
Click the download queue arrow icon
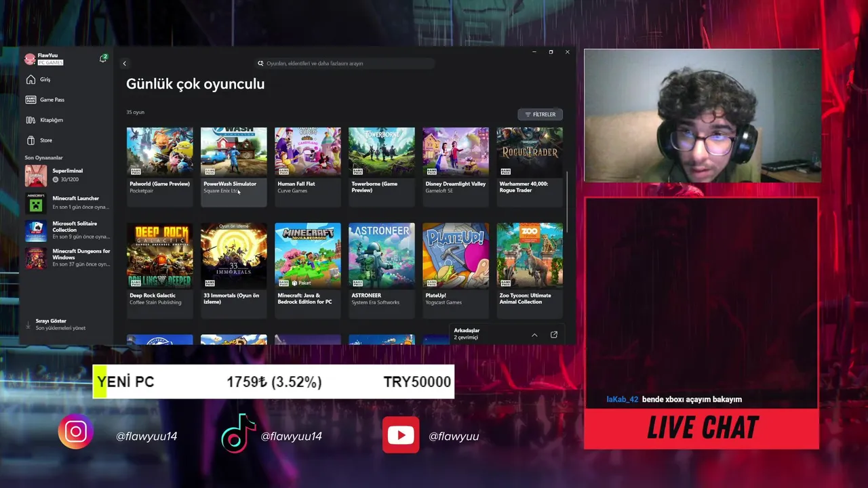pos(28,325)
